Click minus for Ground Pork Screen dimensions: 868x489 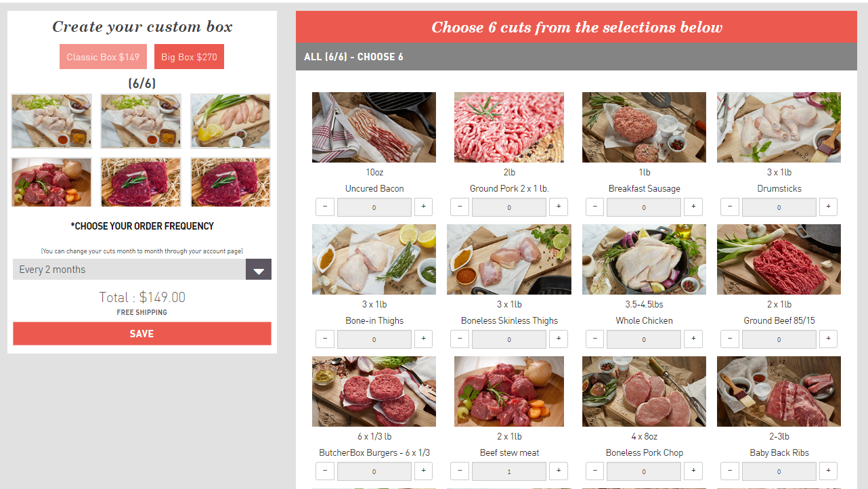(460, 207)
